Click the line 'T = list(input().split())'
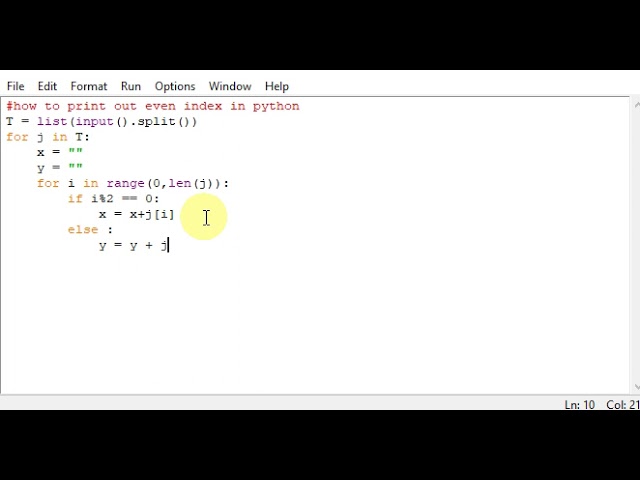This screenshot has height=480, width=640. click(x=102, y=122)
